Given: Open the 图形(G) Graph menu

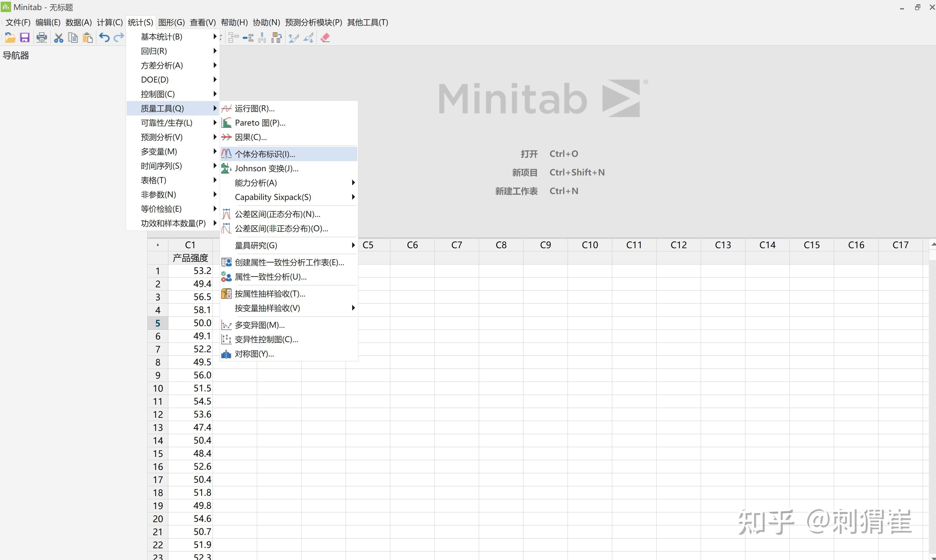Looking at the screenshot, I should coord(171,23).
